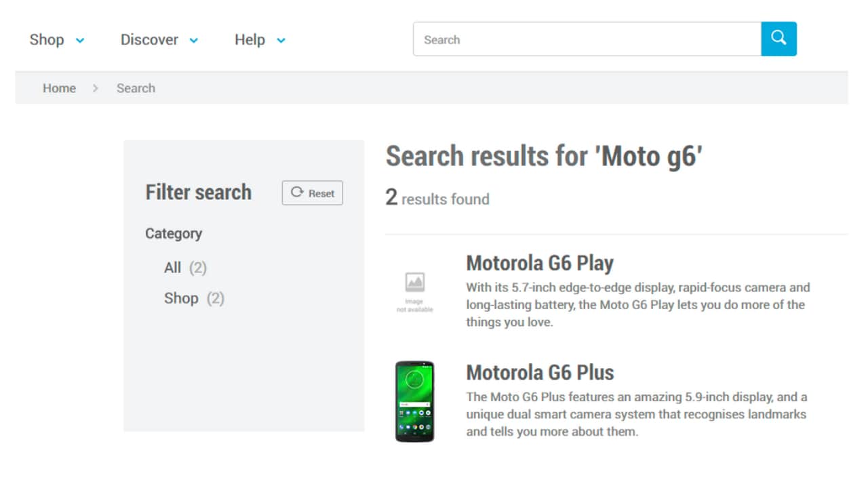Open the Shop navigation menu
This screenshot has width=868, height=488.
(47, 40)
